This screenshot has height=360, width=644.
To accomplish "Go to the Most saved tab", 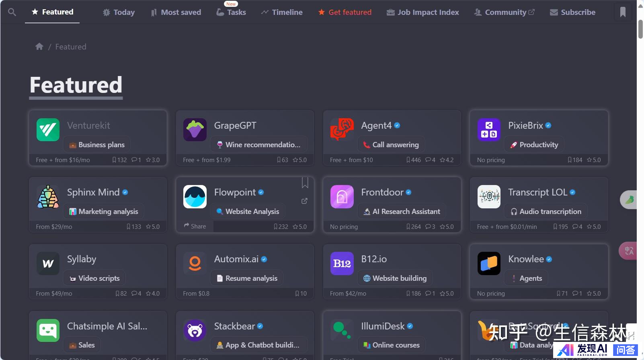I will (176, 12).
